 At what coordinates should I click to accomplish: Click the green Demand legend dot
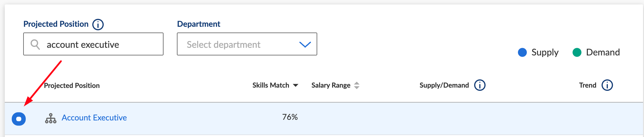(577, 52)
